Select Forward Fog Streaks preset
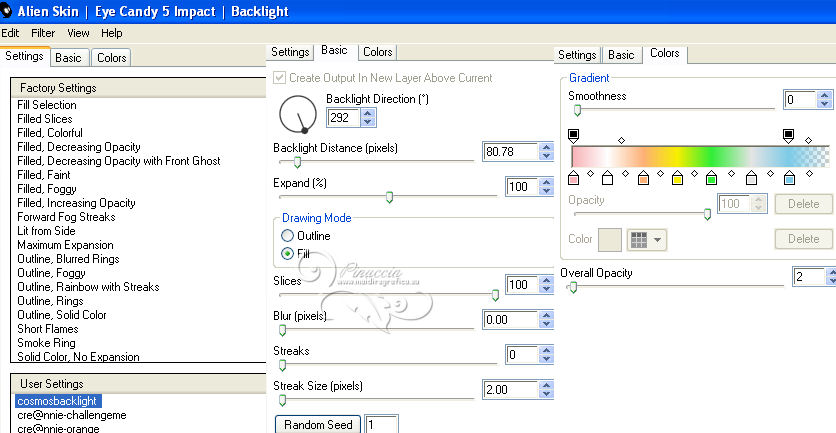The height and width of the screenshot is (433, 836). tap(66, 217)
